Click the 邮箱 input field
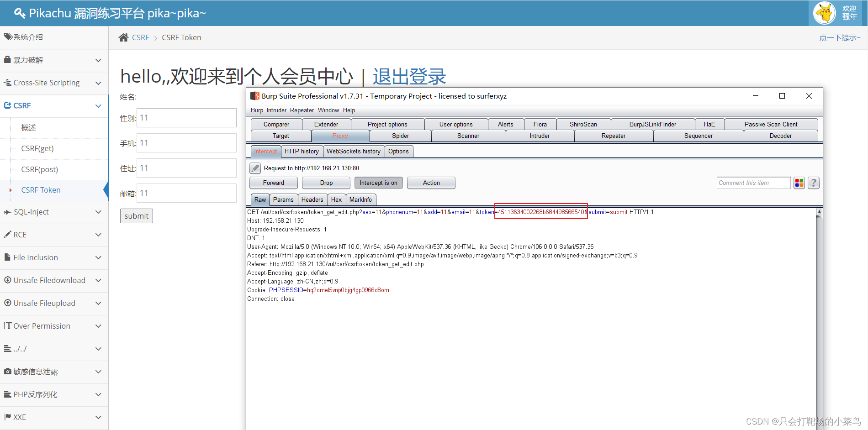 coord(187,193)
